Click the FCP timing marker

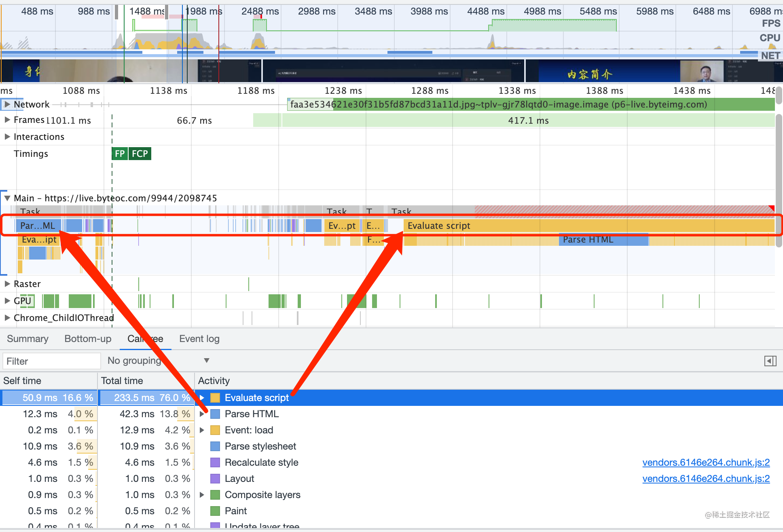click(x=140, y=154)
